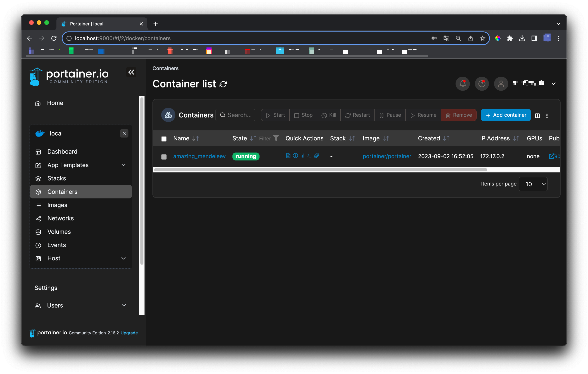
Task: Go to Images in sidebar
Action: click(57, 205)
